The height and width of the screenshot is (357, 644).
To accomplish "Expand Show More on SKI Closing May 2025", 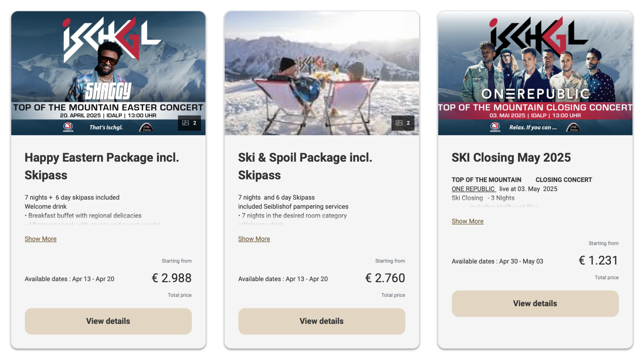I will coord(467,221).
